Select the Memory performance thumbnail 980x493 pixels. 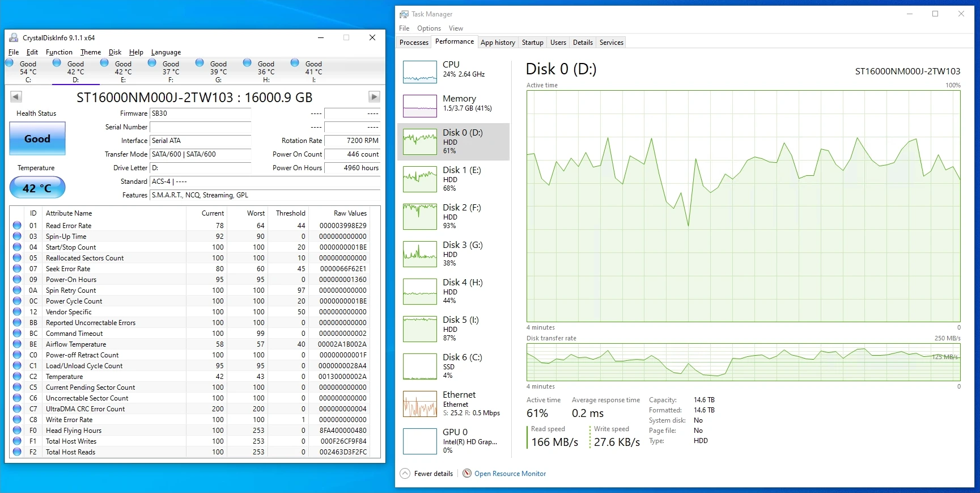click(x=453, y=105)
